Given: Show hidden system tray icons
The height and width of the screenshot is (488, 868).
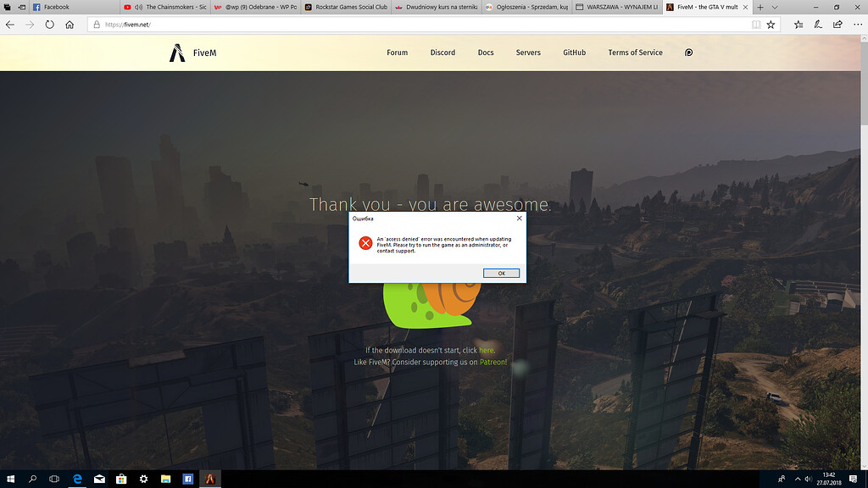Looking at the screenshot, I should point(797,480).
